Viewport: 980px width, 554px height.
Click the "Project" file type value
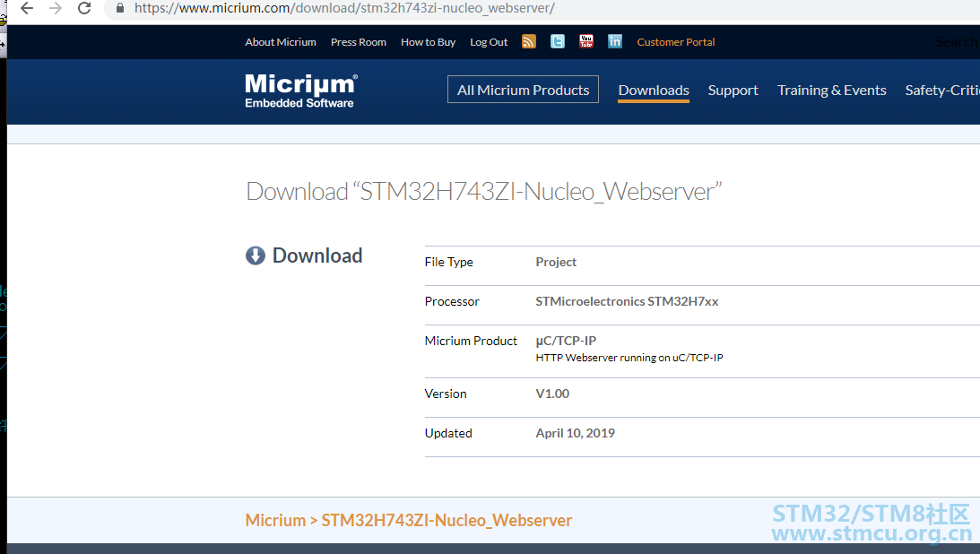556,262
